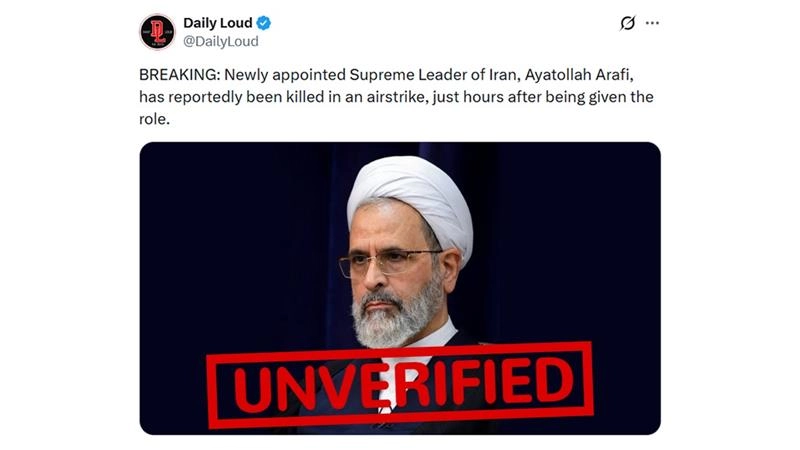Open the attached photo in the post
800x450 pixels.
pos(400,288)
